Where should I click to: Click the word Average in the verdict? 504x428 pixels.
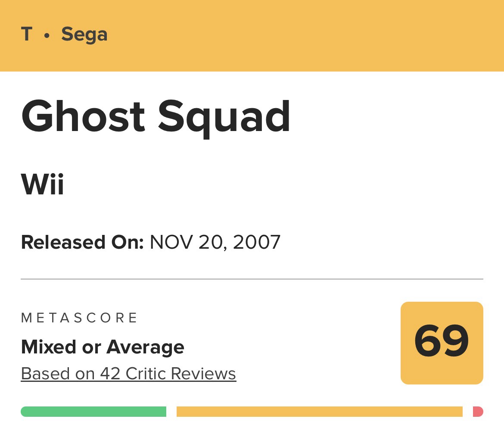145,347
